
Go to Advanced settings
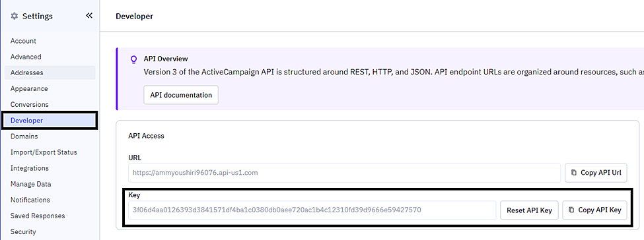26,57
